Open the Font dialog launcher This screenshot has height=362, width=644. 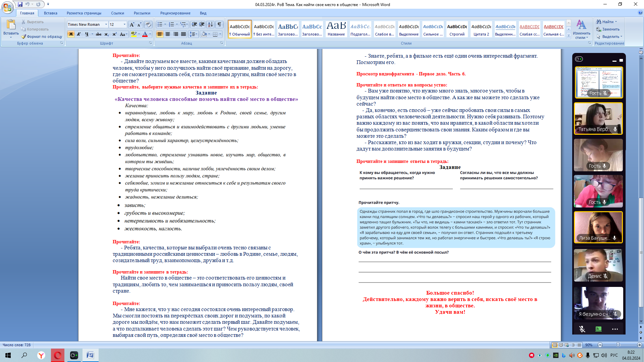pyautogui.click(x=150, y=43)
